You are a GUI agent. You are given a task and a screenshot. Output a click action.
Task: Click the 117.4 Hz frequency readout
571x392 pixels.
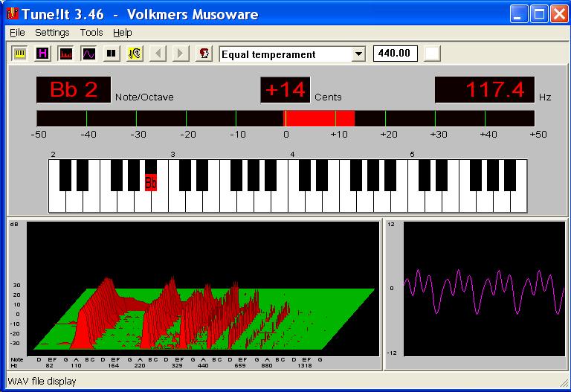485,89
